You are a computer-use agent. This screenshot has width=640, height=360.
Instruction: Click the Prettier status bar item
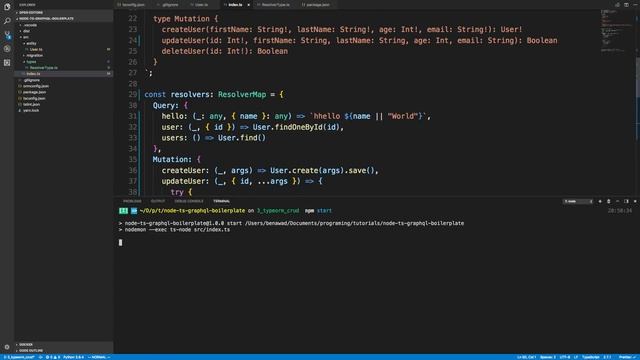pos(628,357)
